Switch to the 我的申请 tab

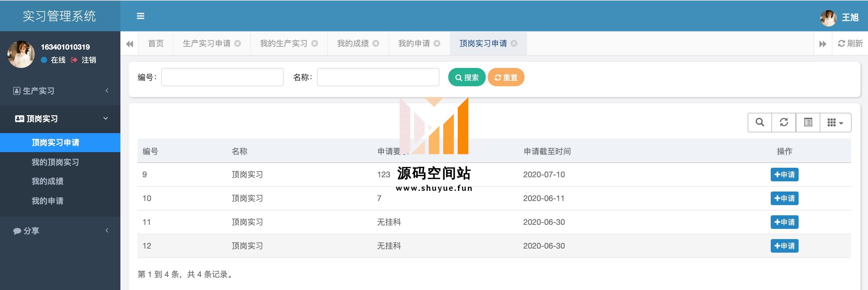(414, 43)
